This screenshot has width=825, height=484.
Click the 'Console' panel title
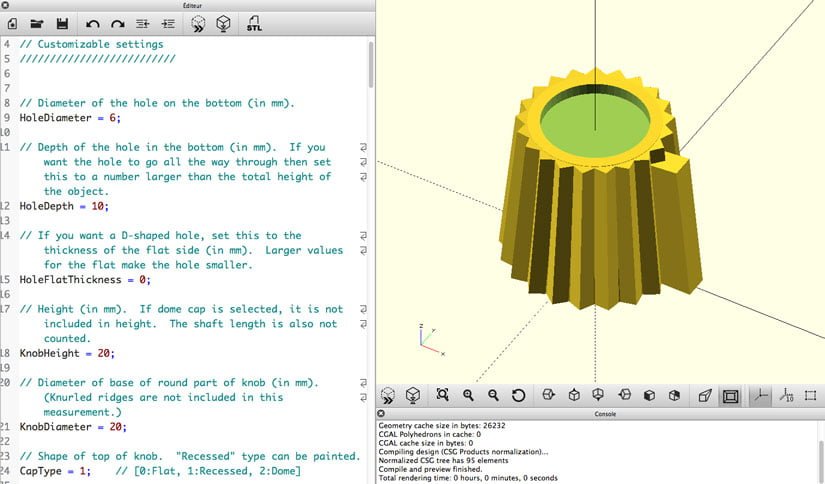(x=605, y=414)
